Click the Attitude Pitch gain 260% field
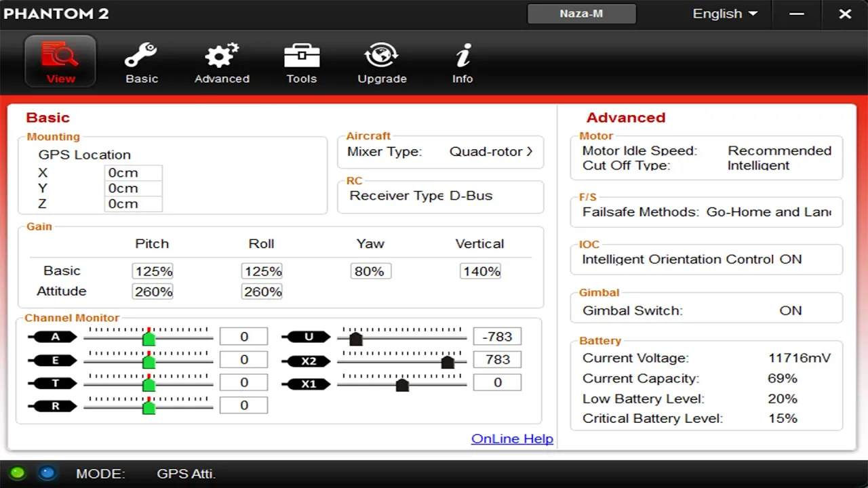 point(153,291)
